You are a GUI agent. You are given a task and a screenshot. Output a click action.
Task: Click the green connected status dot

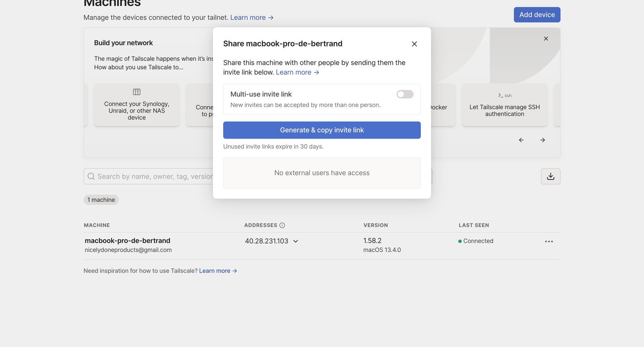tap(460, 241)
